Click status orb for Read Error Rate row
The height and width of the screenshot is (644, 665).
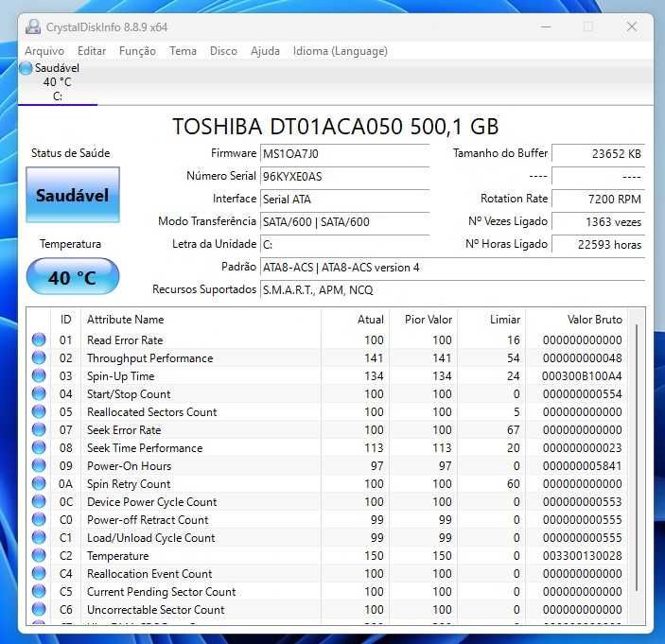pos(39,339)
